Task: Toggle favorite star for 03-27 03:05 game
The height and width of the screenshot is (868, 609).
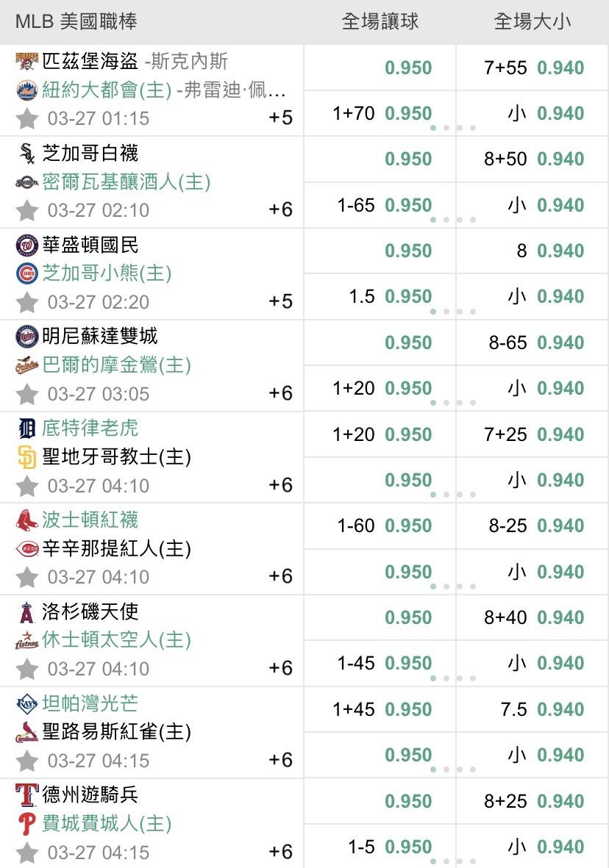Action: (27, 394)
